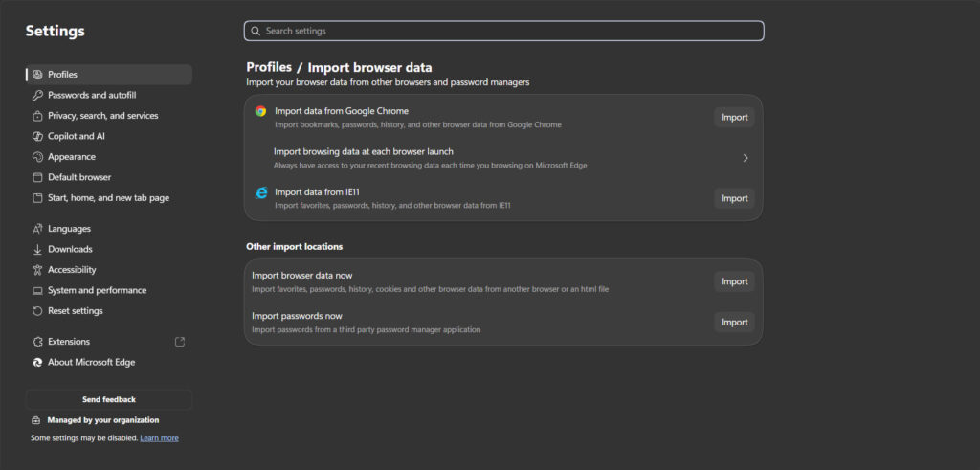Open Languages settings page
Viewport: 980px width, 470px height.
[x=109, y=229]
